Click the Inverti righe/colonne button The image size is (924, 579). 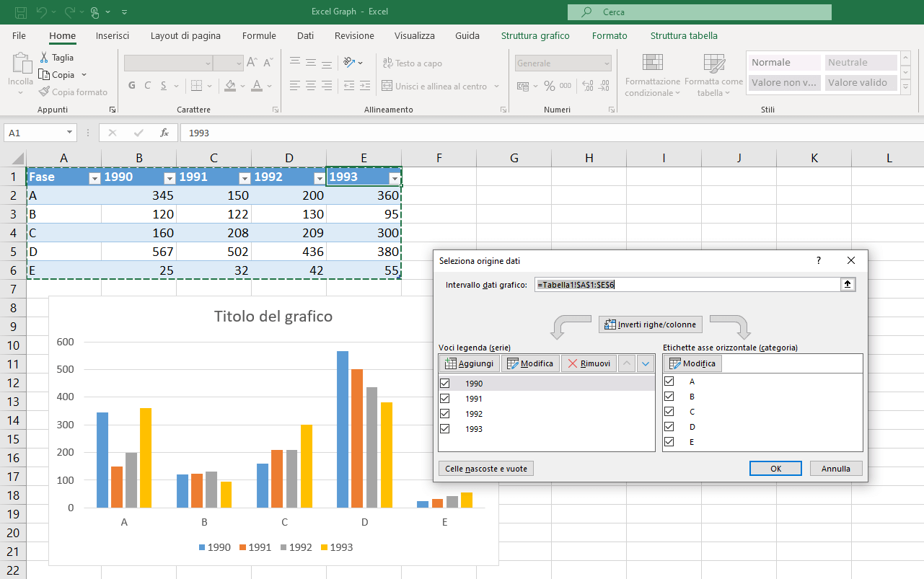[651, 324]
